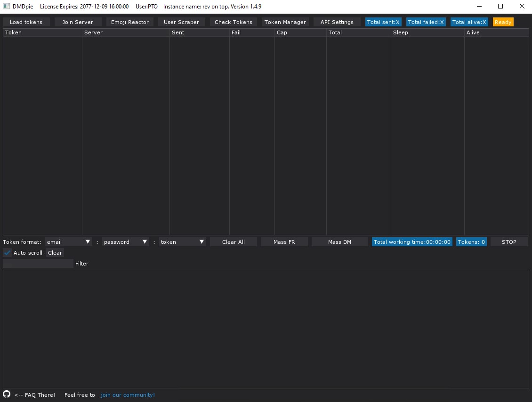Sort by the Total column header
This screenshot has height=402, width=532.
click(359, 32)
